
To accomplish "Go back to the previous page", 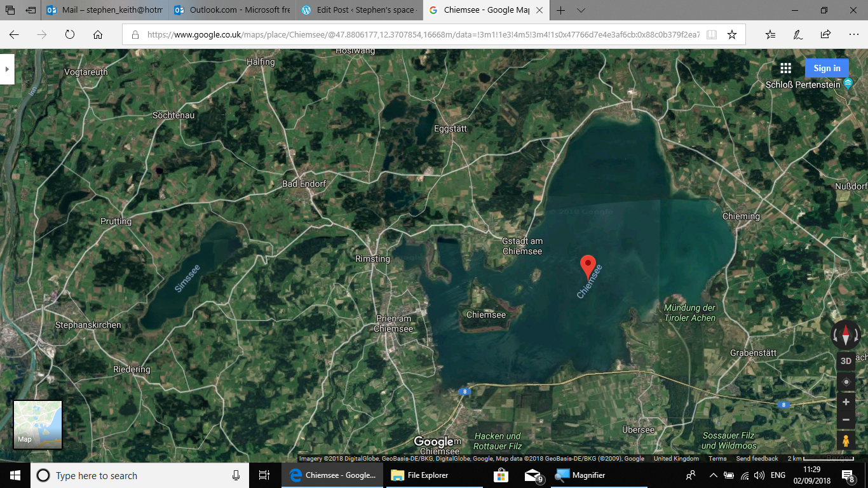I will pos(14,35).
